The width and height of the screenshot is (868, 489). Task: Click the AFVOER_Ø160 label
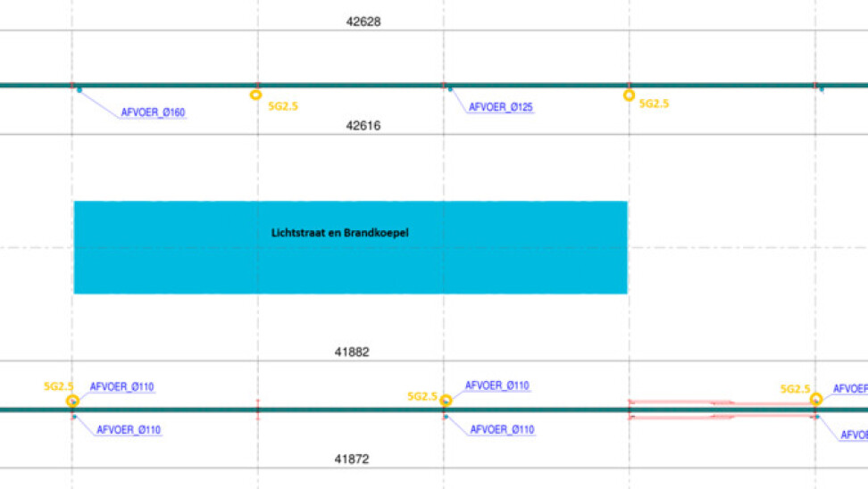pyautogui.click(x=153, y=113)
